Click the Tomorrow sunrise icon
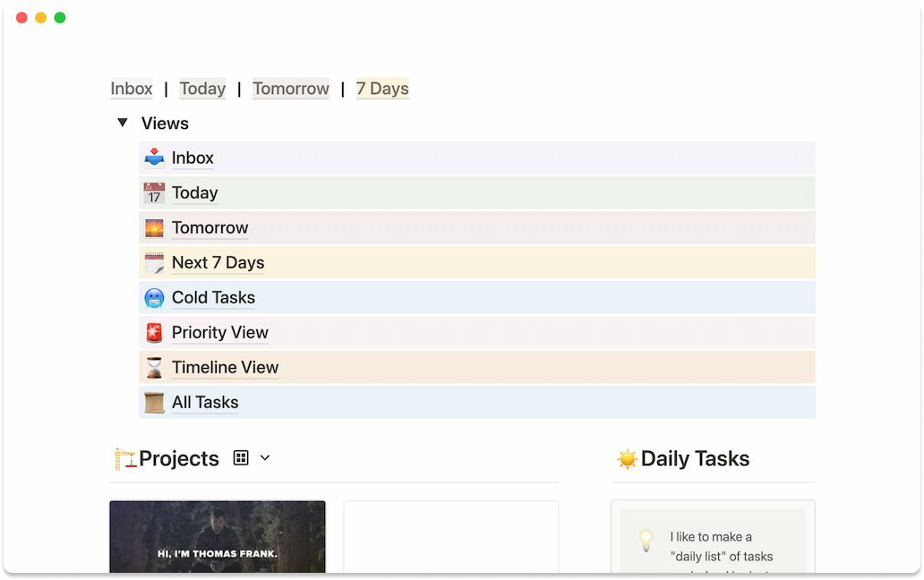Viewport: 924px width, 580px height. click(154, 228)
